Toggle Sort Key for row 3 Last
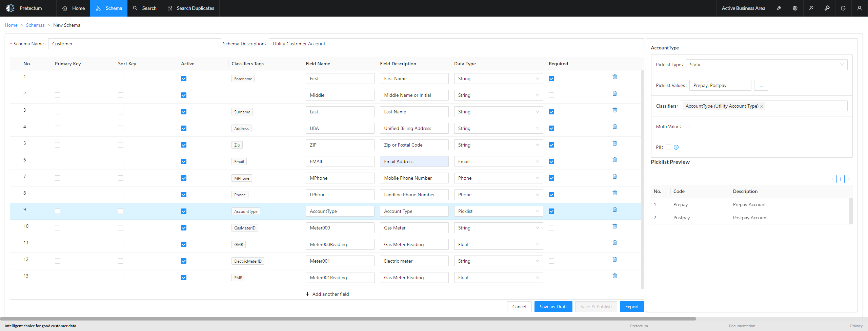This screenshot has height=331, width=868. 121,112
